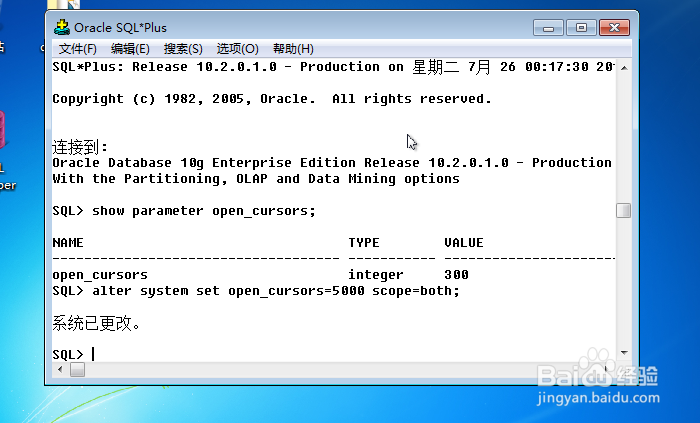This screenshot has height=423, width=700.
Task: Click the Copyright (c) 1982, 2005 line
Action: [x=272, y=99]
